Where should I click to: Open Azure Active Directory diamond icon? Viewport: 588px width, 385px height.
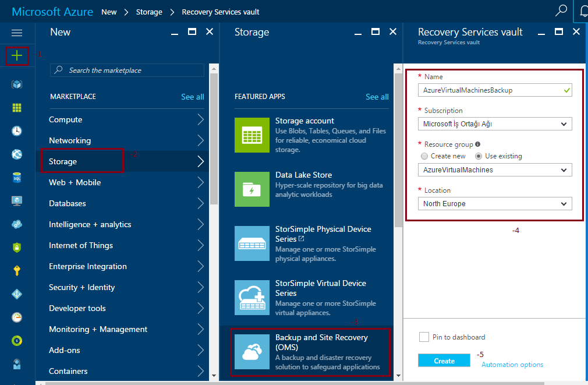[x=17, y=294]
